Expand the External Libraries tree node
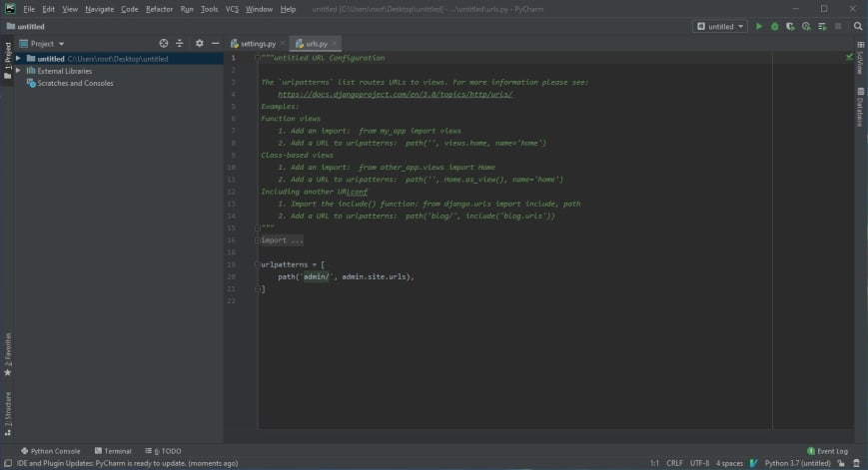 click(20, 71)
